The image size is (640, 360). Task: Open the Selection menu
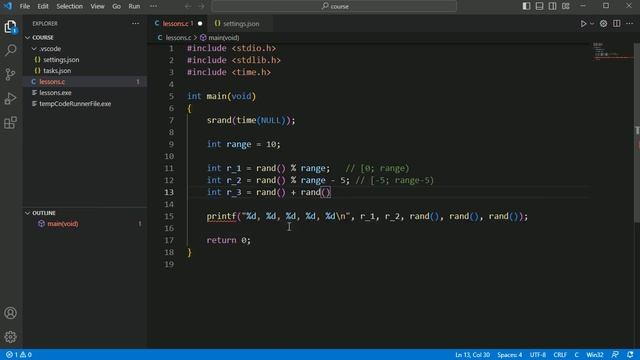point(69,6)
